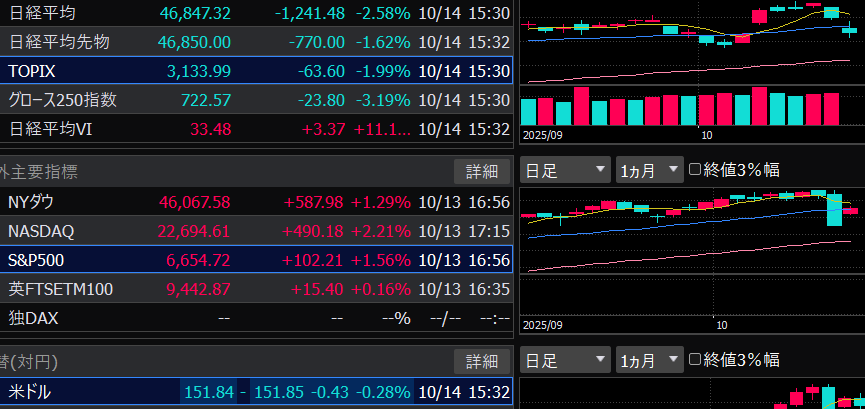Click the volume bars under the top chart
The image size is (865, 409).
click(x=682, y=107)
